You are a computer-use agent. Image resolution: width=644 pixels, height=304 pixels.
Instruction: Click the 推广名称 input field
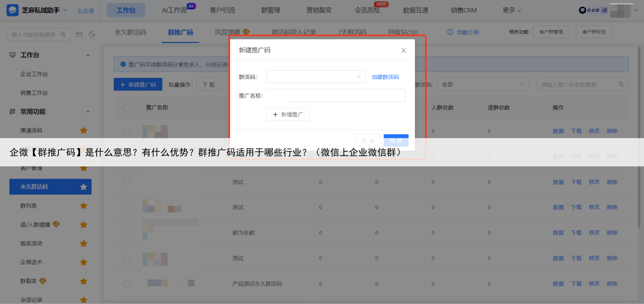click(x=346, y=96)
